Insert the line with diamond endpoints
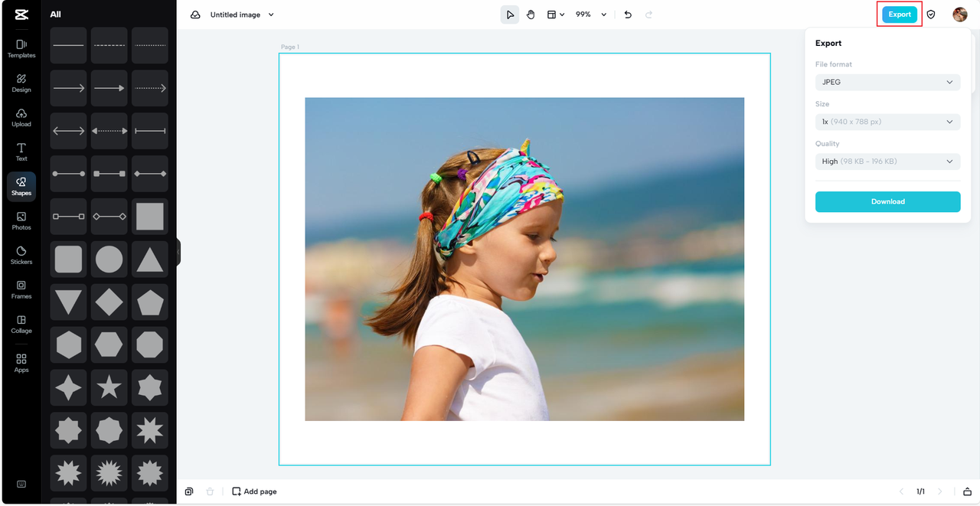 pyautogui.click(x=150, y=174)
